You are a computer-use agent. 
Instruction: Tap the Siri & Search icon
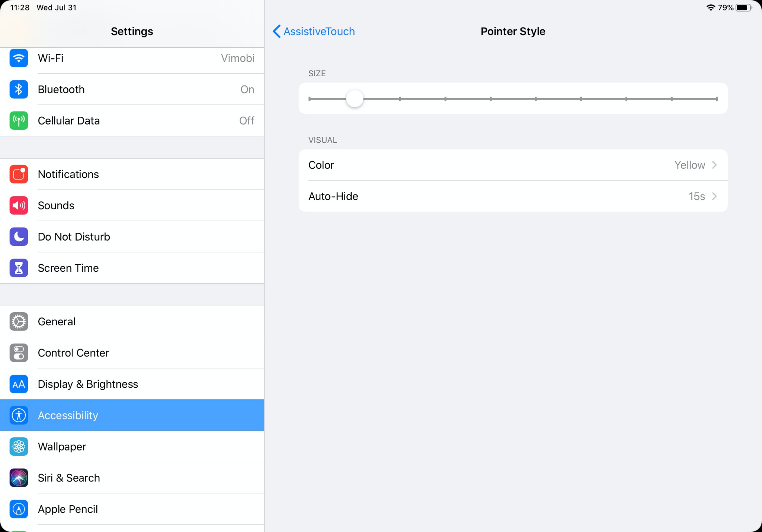[19, 477]
